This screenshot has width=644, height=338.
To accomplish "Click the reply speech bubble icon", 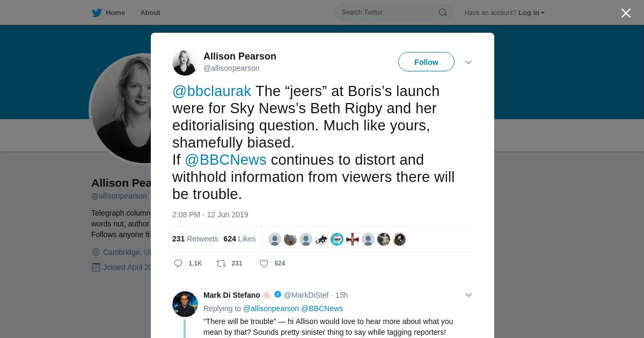I will pyautogui.click(x=178, y=263).
